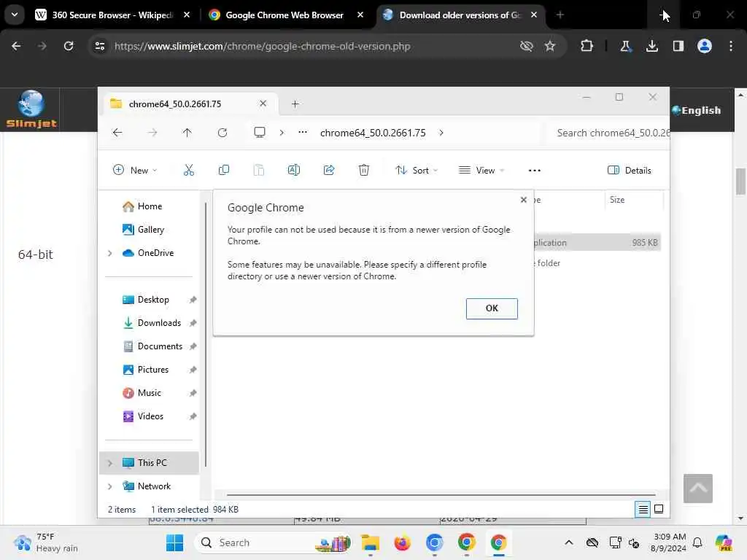This screenshot has width=747, height=560.
Task: Open the Chrome Labs flask icon
Action: (625, 46)
